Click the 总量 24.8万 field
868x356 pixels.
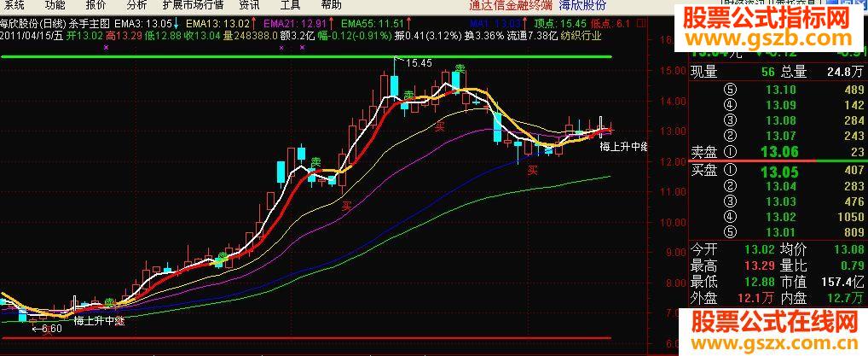pyautogui.click(x=821, y=72)
